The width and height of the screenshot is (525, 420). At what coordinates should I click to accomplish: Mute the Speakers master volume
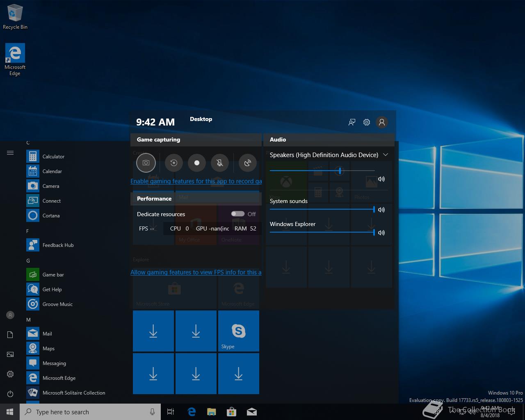coord(381,179)
